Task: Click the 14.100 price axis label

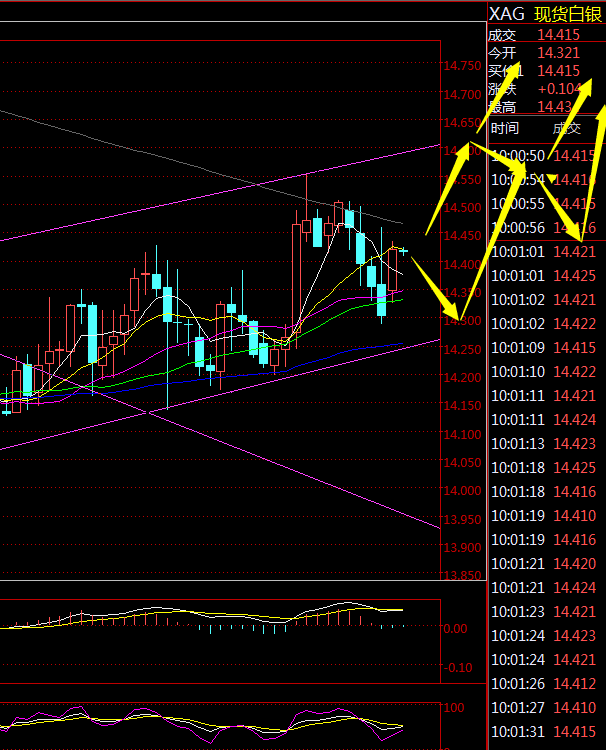Action: point(462,435)
